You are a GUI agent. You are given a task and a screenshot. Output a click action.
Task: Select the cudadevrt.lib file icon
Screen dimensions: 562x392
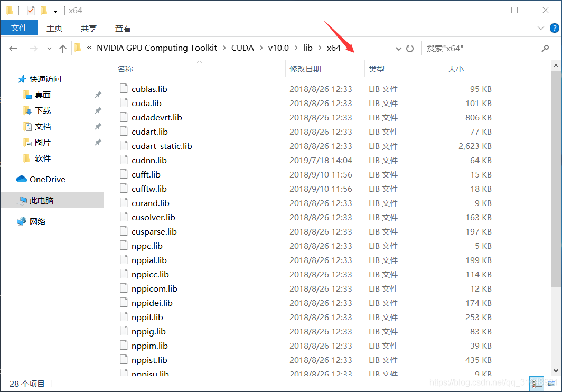pos(124,117)
